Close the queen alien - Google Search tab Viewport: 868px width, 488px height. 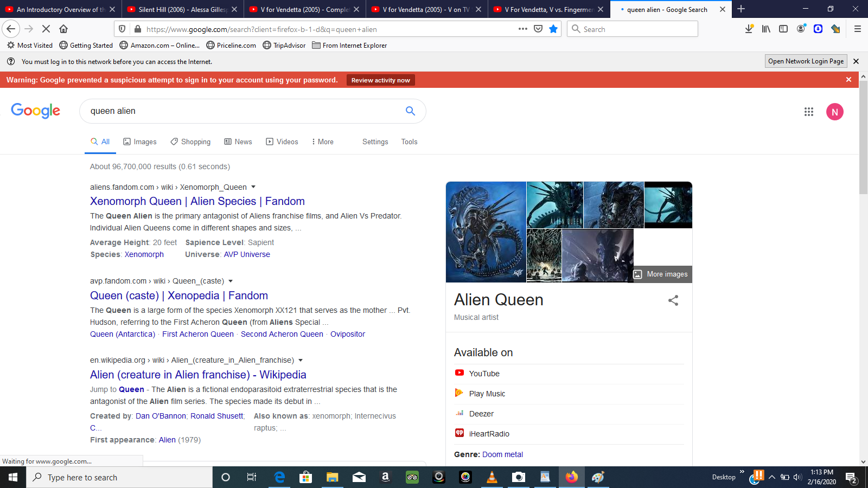pos(723,9)
